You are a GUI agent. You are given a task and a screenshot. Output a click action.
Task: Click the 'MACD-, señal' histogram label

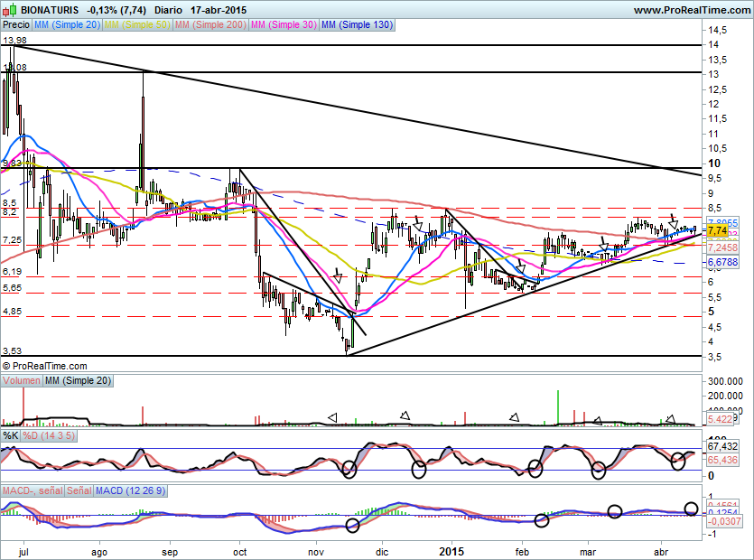pos(33,490)
